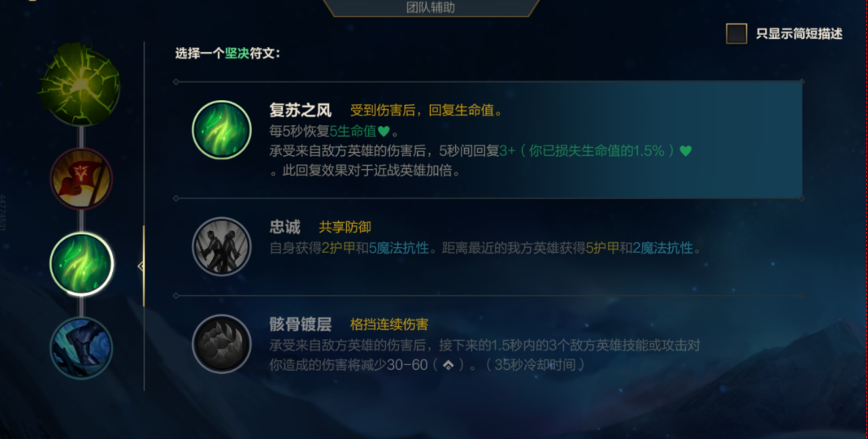Click the heart icon after 1.5% text
Image resolution: width=868 pixels, height=439 pixels.
click(x=685, y=150)
